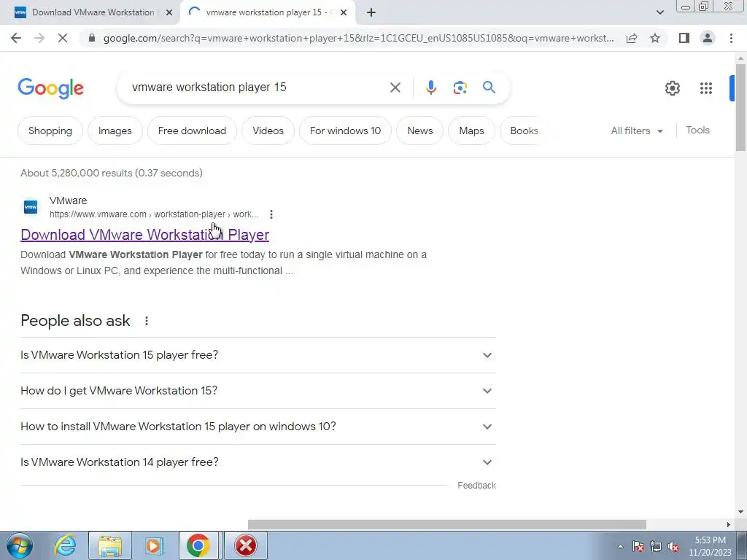Open People also ask options menu

pos(146,321)
